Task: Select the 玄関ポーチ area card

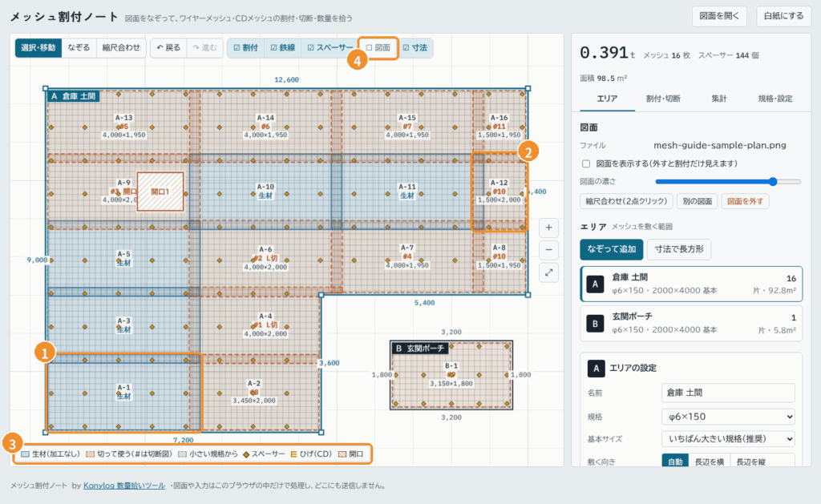Action: (691, 324)
